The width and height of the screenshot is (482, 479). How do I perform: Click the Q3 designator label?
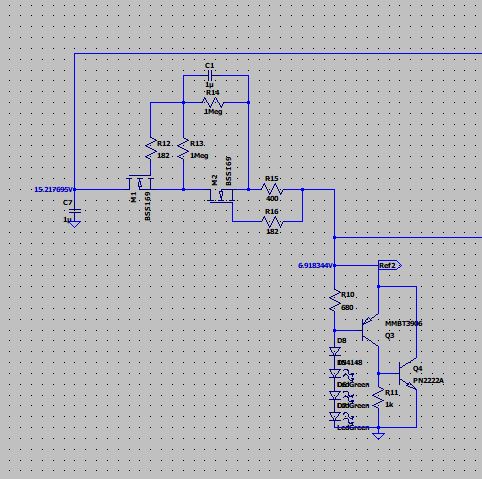coord(390,335)
